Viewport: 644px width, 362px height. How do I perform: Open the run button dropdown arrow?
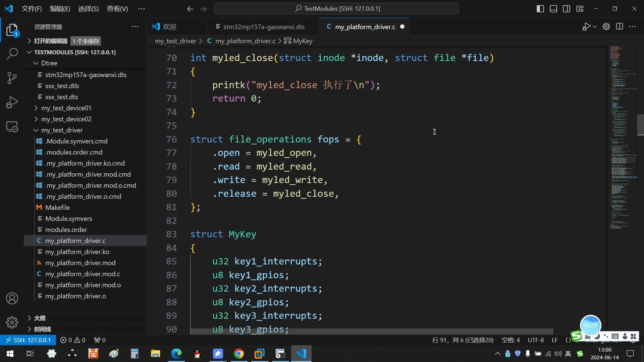point(595,26)
